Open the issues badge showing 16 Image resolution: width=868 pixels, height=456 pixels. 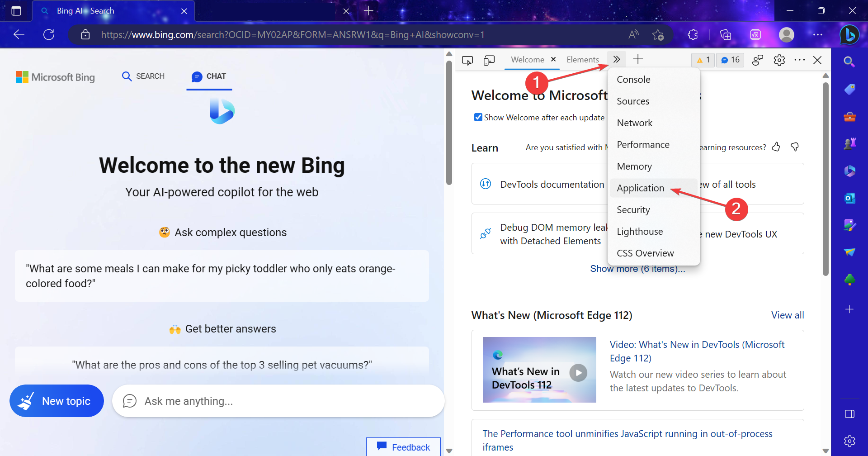pyautogui.click(x=730, y=60)
